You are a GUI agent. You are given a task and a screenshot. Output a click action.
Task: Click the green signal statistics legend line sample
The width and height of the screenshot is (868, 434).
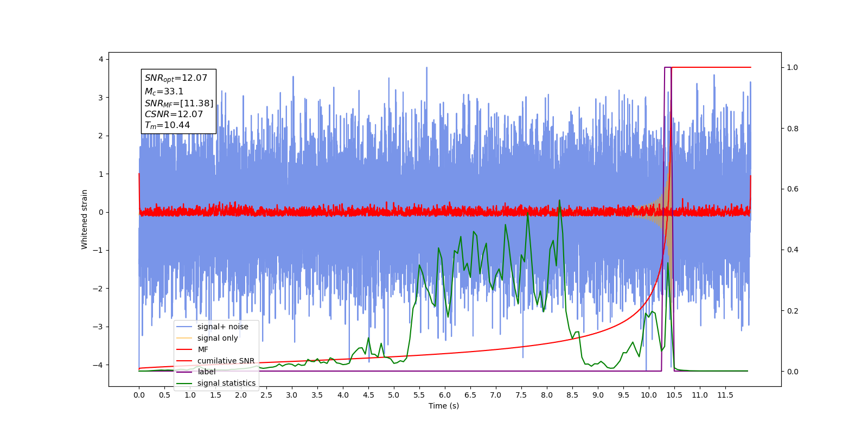tap(185, 383)
